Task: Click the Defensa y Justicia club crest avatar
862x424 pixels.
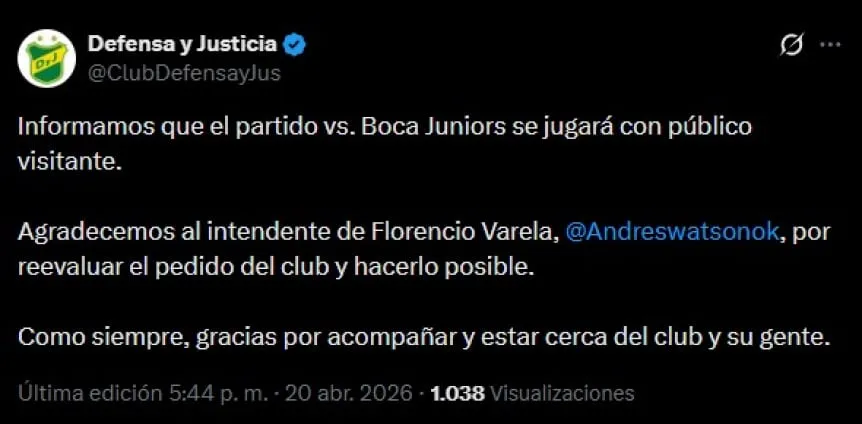Action: tap(47, 58)
